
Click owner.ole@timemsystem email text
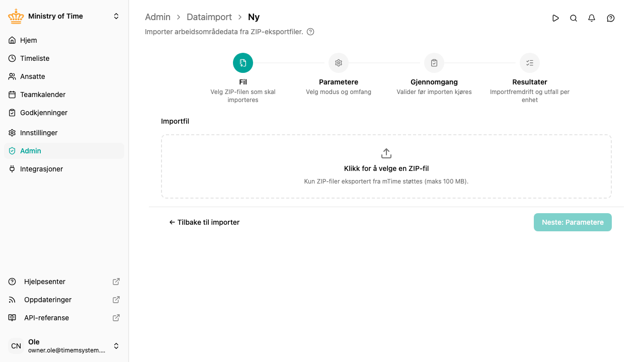point(67,350)
